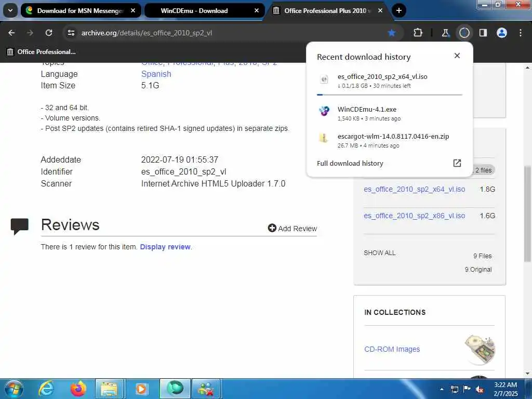Open the Chrome profile avatar
Screen dimensions: 532x399
click(502, 33)
